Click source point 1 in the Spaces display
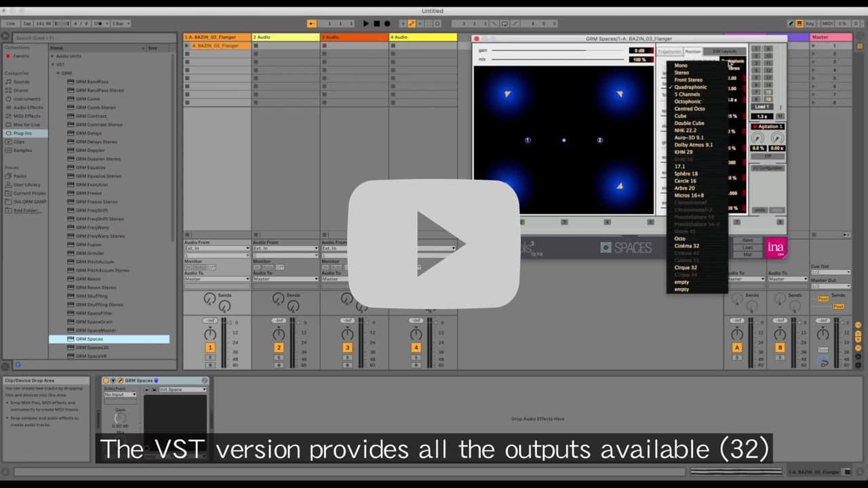Screen dimensions: 868x488 coord(528,140)
